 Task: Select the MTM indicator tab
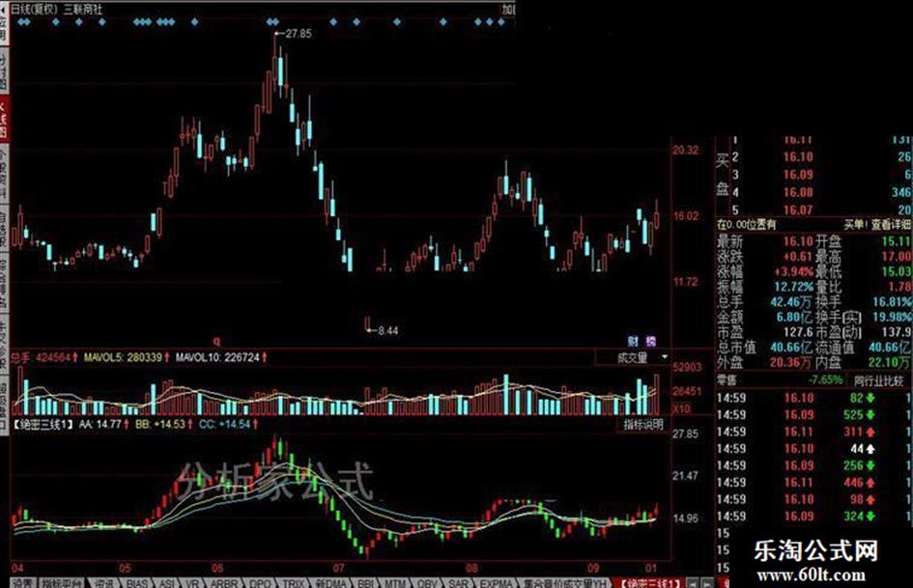point(395,583)
